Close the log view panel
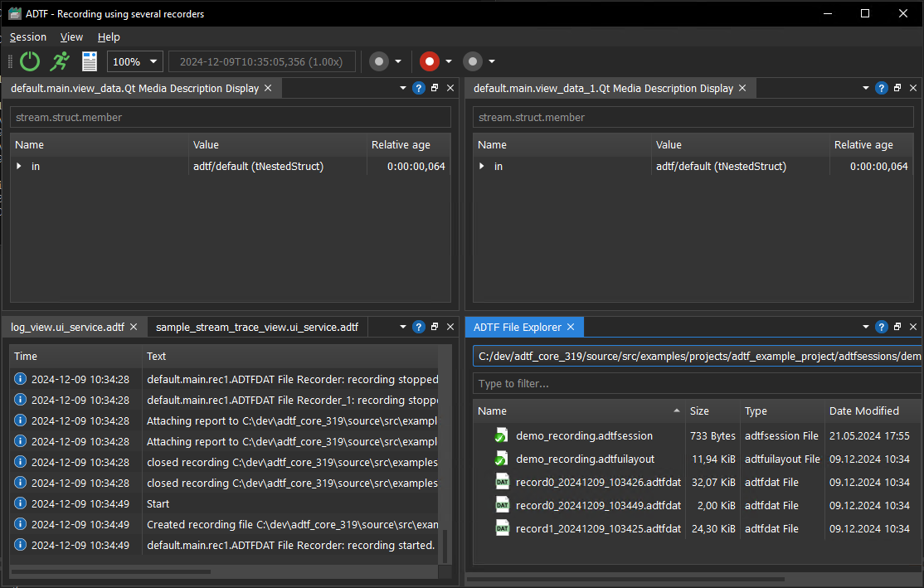Screen dimensions: 924x588 pyautogui.click(x=450, y=327)
